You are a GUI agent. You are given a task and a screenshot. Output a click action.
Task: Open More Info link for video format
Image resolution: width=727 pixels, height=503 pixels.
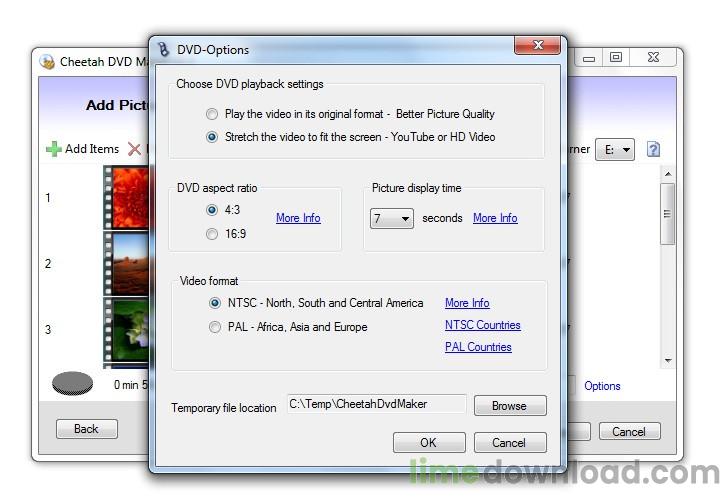[x=467, y=303]
